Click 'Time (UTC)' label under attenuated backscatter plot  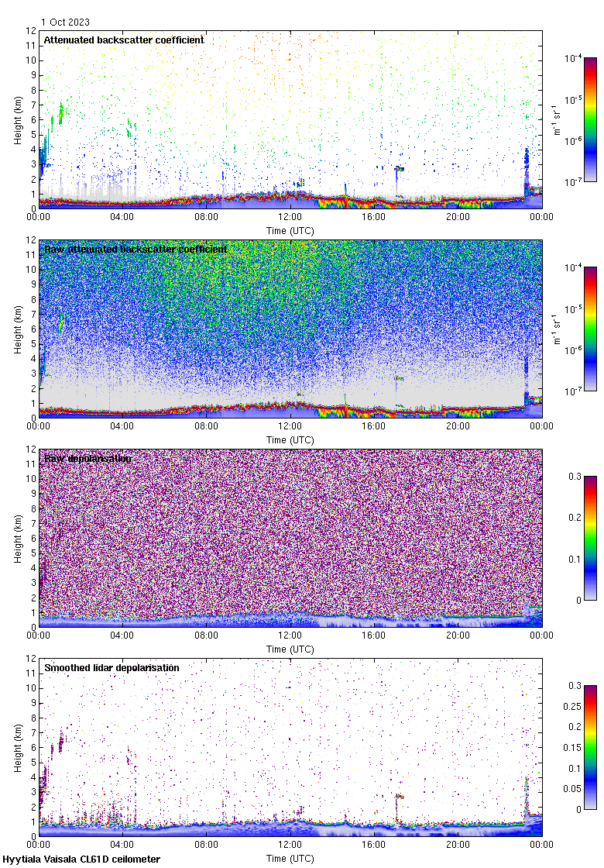tap(290, 231)
